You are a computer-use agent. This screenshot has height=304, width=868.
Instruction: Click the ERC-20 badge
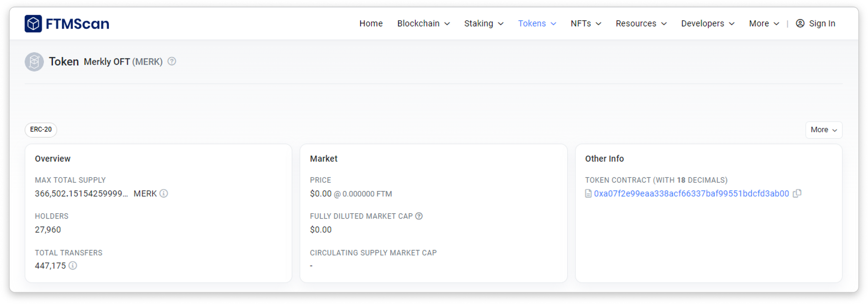point(41,130)
